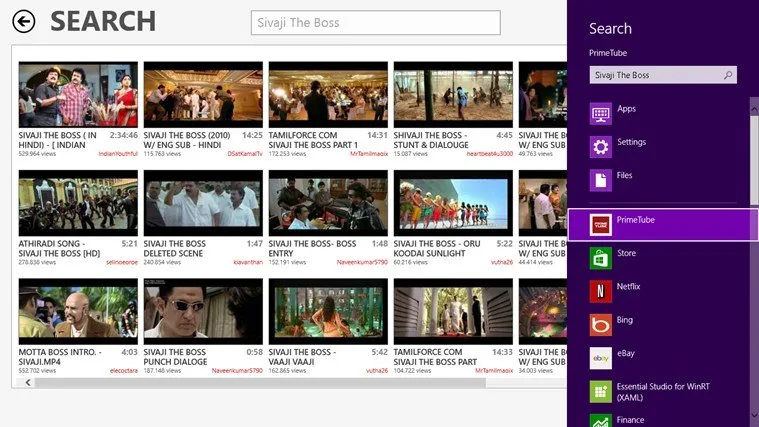Choose the eBay icon
This screenshot has width=759, height=427.
601,358
